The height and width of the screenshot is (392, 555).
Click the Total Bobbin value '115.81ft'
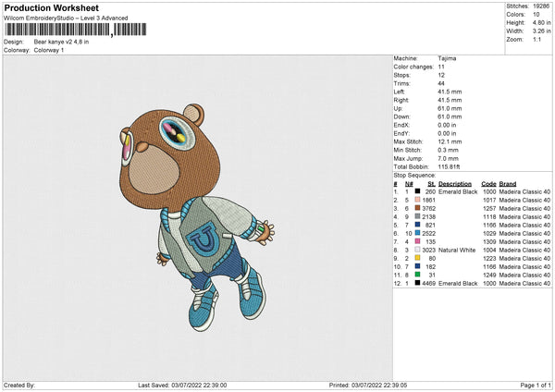coord(449,167)
